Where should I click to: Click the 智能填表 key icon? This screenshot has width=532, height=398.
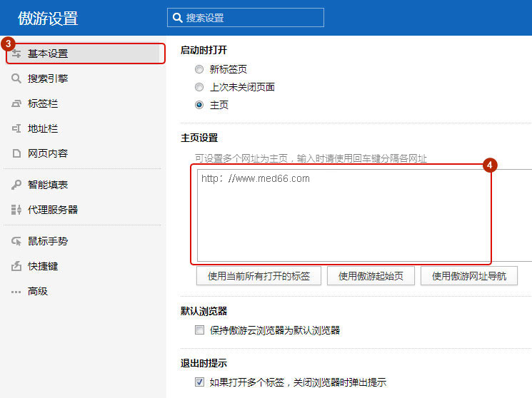coord(16,185)
